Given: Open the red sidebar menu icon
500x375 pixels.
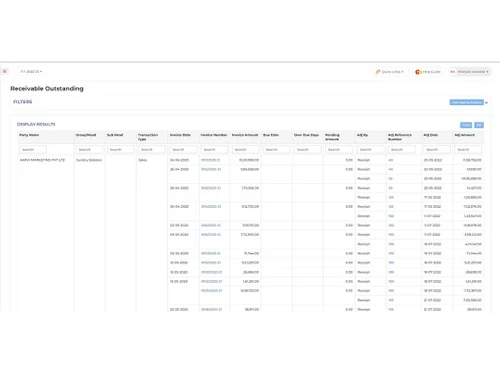Looking at the screenshot, I should [x=5, y=71].
